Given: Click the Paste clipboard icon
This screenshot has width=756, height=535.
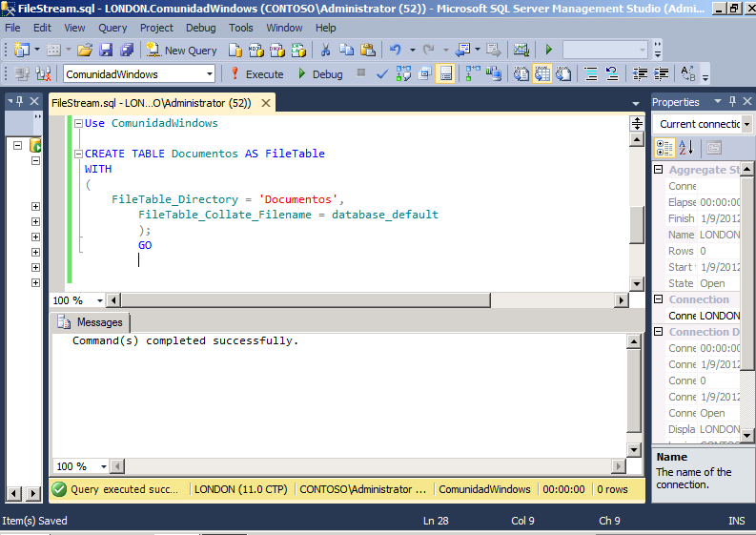Looking at the screenshot, I should (368, 50).
